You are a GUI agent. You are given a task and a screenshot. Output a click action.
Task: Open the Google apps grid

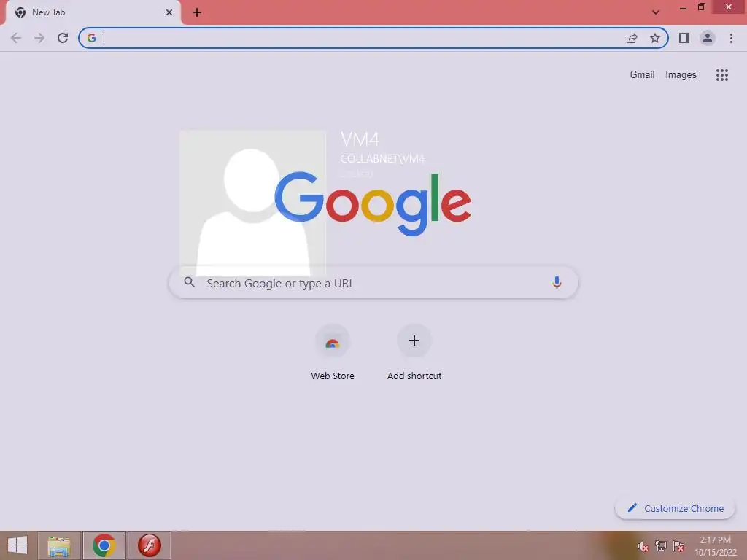coord(722,75)
